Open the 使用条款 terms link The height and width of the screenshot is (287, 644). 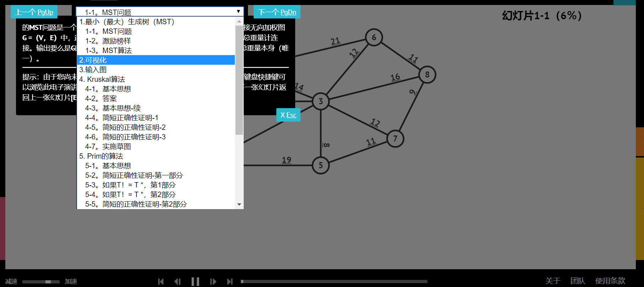click(x=610, y=281)
